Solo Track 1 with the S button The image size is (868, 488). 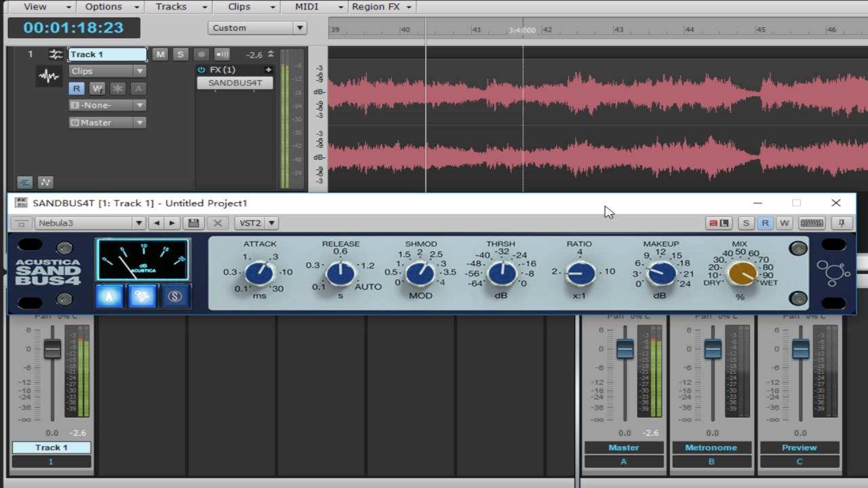pyautogui.click(x=180, y=54)
